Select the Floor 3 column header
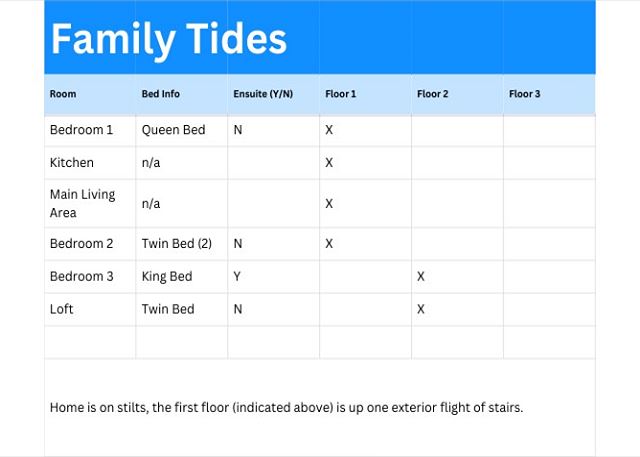The height and width of the screenshot is (457, 640). click(x=525, y=94)
